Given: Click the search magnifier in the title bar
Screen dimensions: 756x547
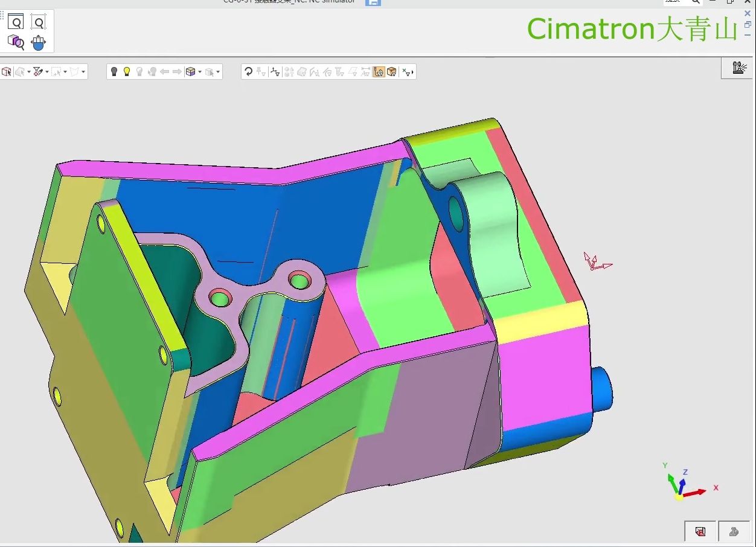Looking at the screenshot, I should point(696,2).
